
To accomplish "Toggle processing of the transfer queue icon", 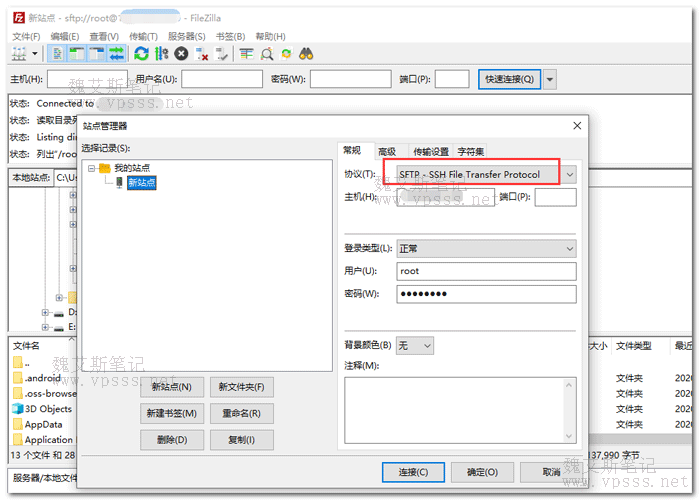I will tap(161, 54).
